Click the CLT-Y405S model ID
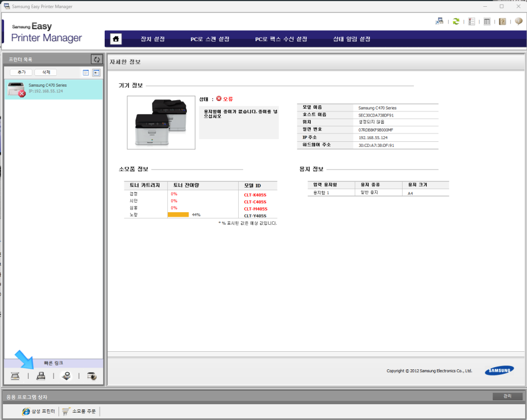527x420 pixels. click(255, 216)
